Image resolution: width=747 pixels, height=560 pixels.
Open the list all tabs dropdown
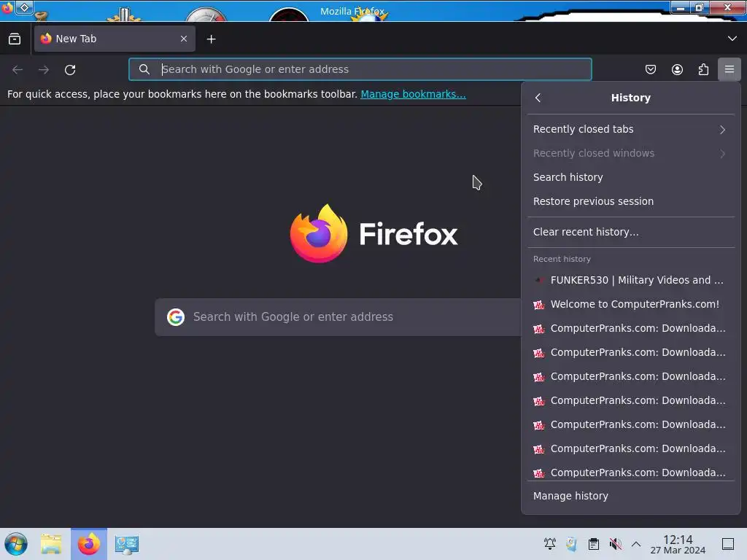point(732,39)
